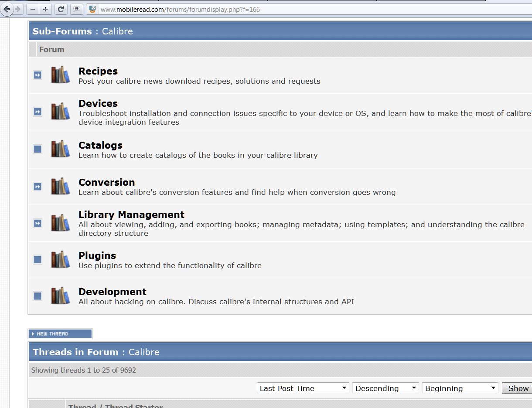This screenshot has height=408, width=532.
Task: Open the Library Management sub-forum
Action: click(x=131, y=214)
